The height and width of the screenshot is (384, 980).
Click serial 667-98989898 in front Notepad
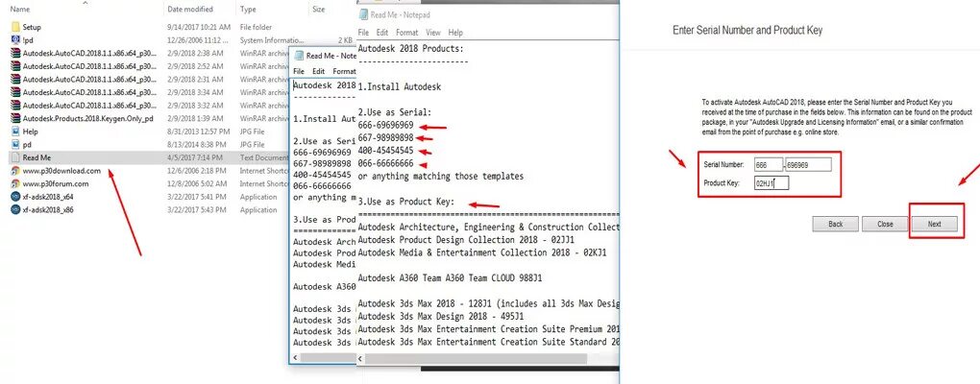(385, 137)
